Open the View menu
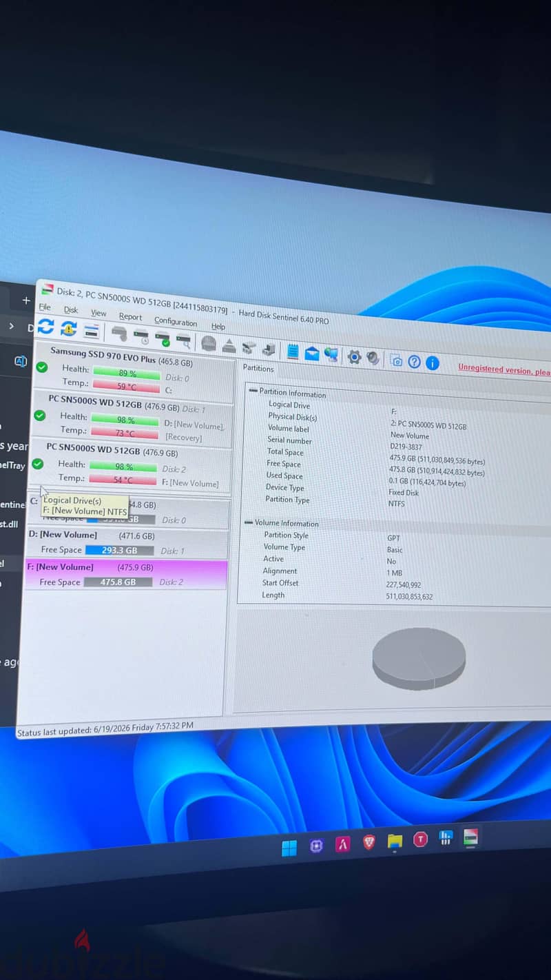The image size is (551, 980). [x=98, y=313]
